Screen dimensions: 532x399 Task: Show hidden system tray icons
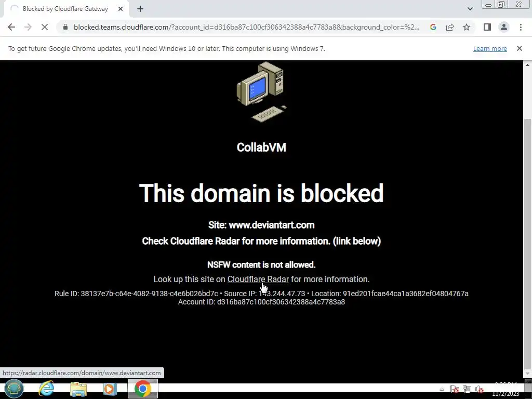coord(442,390)
